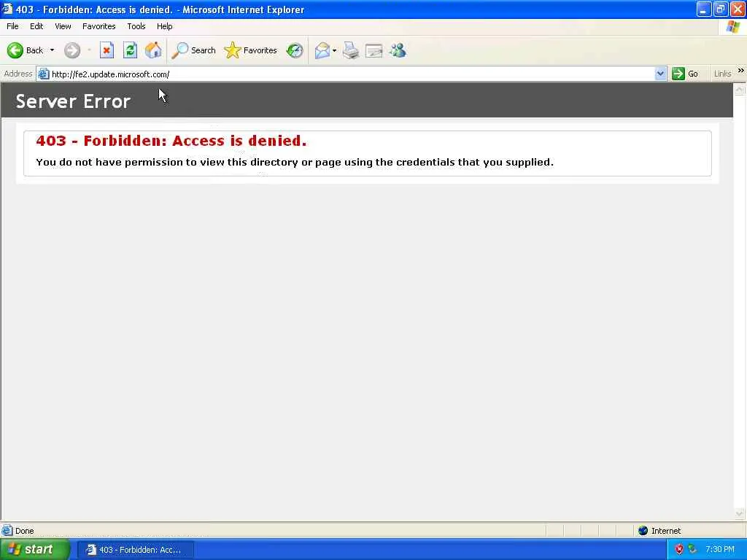Click the Edit page toolbar icon

[x=374, y=50]
